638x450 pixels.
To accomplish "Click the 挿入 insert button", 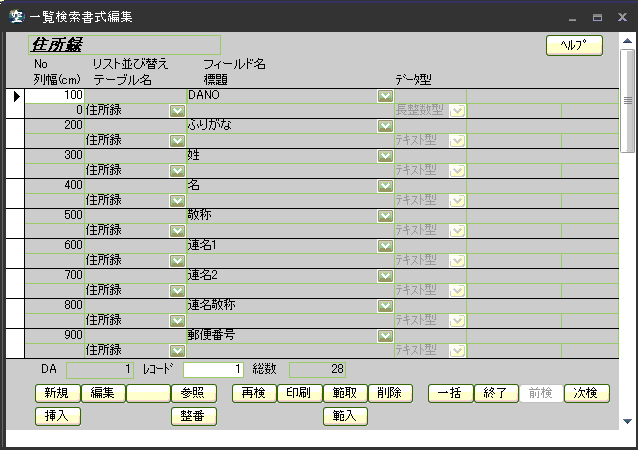I will (57, 416).
